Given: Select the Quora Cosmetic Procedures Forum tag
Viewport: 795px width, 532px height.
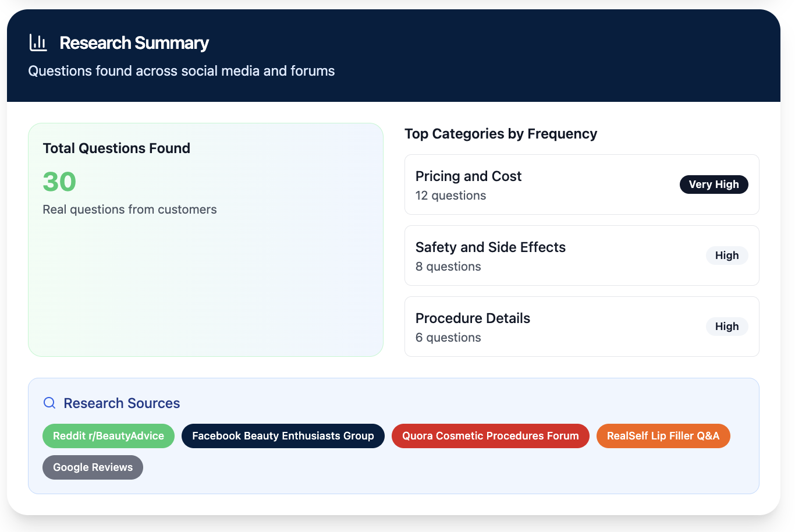Looking at the screenshot, I should click(x=490, y=435).
